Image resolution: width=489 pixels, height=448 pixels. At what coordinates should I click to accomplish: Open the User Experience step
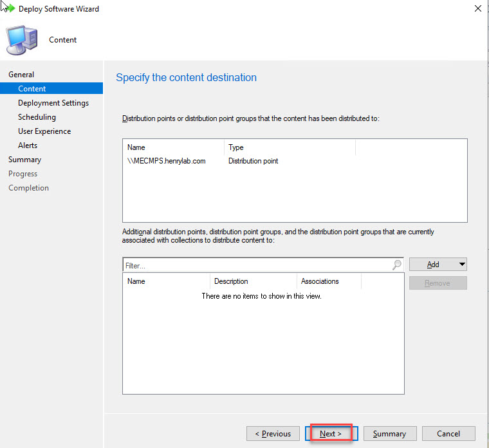pos(44,131)
